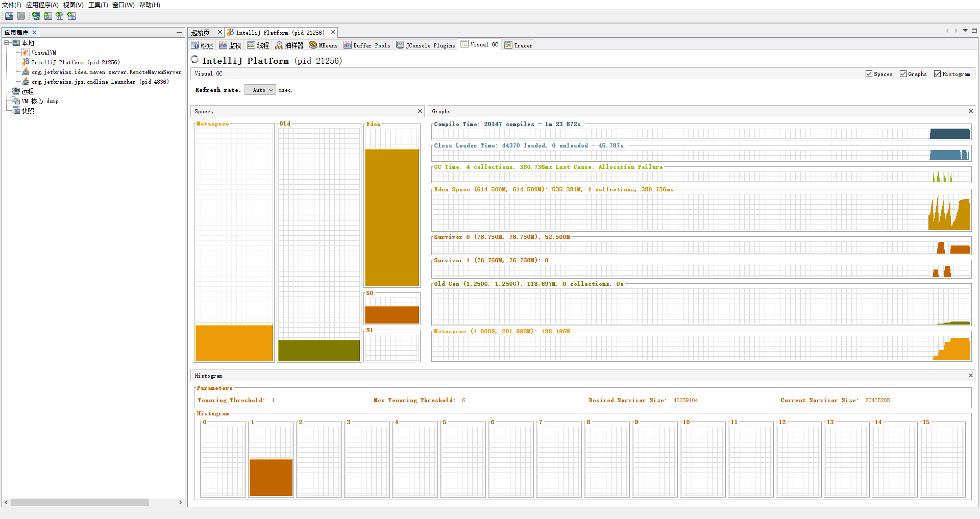Switch to the Threads tab
The image size is (980, 519).
tap(258, 45)
